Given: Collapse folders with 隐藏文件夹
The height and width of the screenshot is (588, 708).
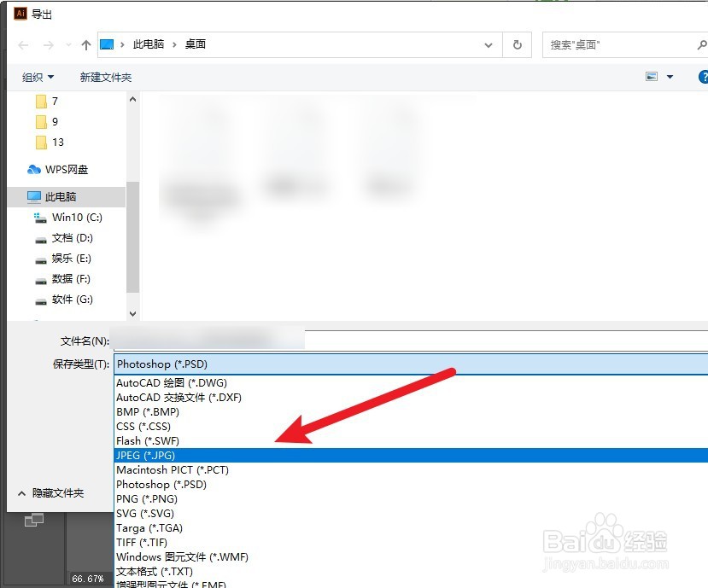Looking at the screenshot, I should tap(51, 493).
